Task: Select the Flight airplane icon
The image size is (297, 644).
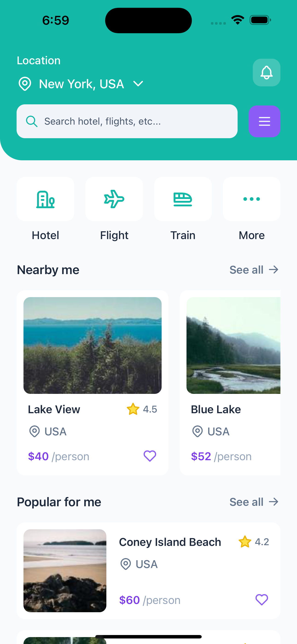Action: (114, 199)
